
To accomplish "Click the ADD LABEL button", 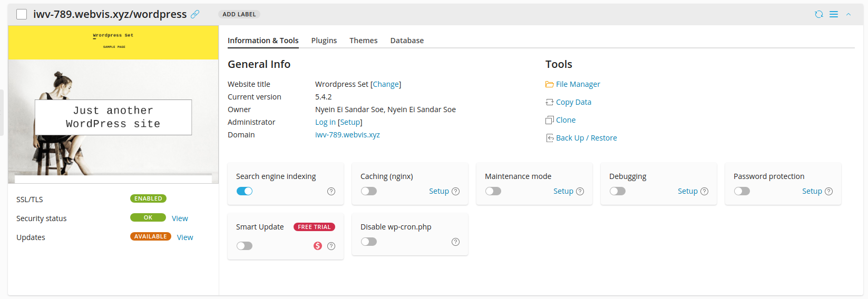I will click(239, 14).
